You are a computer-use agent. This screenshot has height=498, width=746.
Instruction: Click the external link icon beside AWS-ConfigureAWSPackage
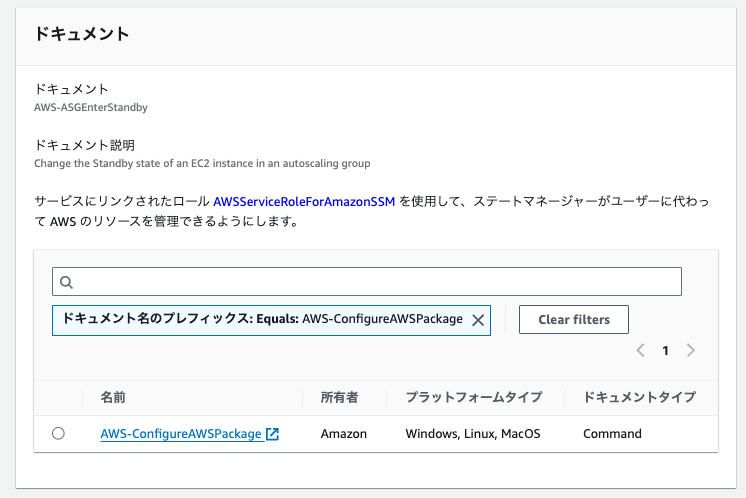coord(272,434)
